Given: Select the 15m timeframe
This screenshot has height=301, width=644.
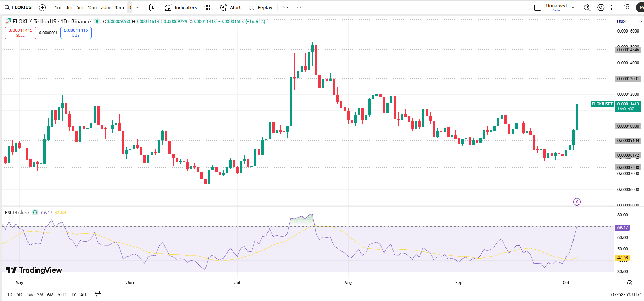Looking at the screenshot, I should pos(92,7).
